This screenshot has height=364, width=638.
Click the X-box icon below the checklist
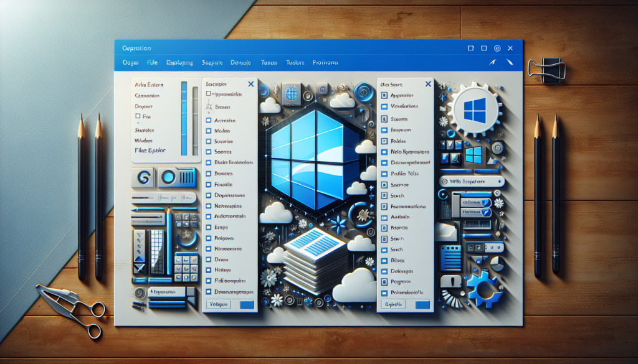pyautogui.click(x=139, y=269)
